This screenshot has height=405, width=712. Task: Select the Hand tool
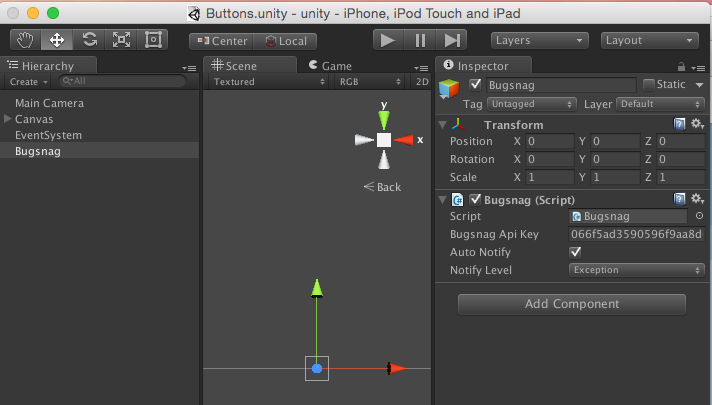click(25, 40)
